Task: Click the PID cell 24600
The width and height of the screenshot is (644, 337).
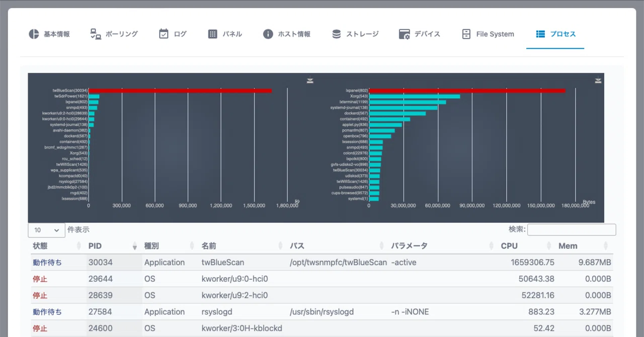Action: click(x=101, y=328)
